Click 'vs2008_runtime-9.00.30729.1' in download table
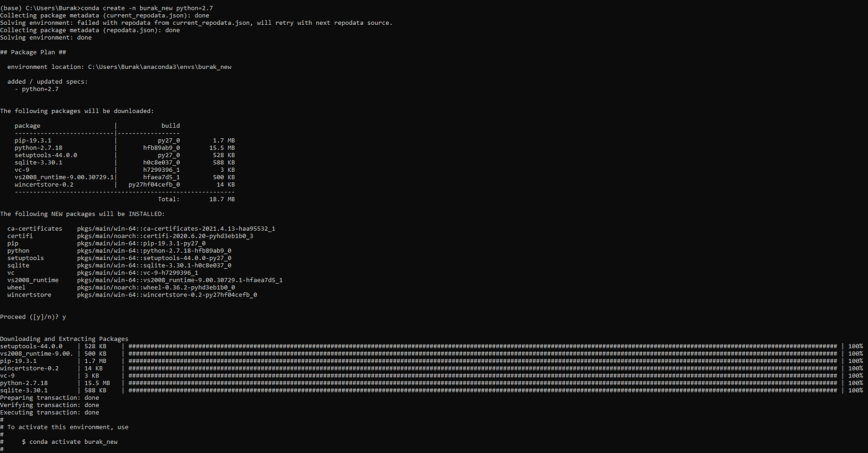The image size is (868, 453). point(64,177)
